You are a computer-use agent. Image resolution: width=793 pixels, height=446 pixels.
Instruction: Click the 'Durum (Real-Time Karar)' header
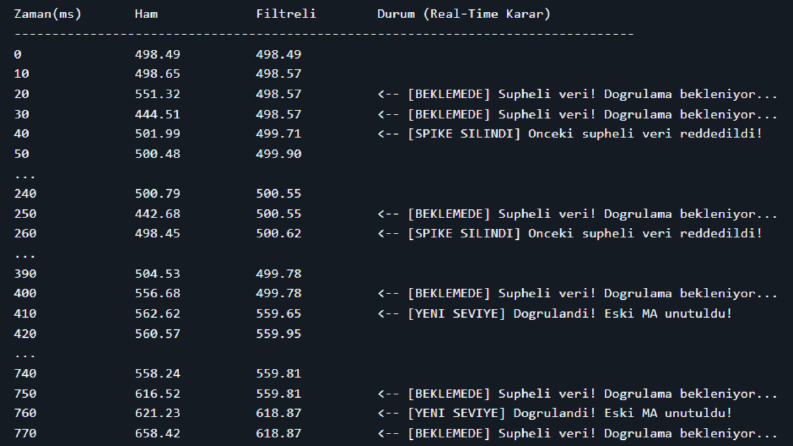(464, 14)
